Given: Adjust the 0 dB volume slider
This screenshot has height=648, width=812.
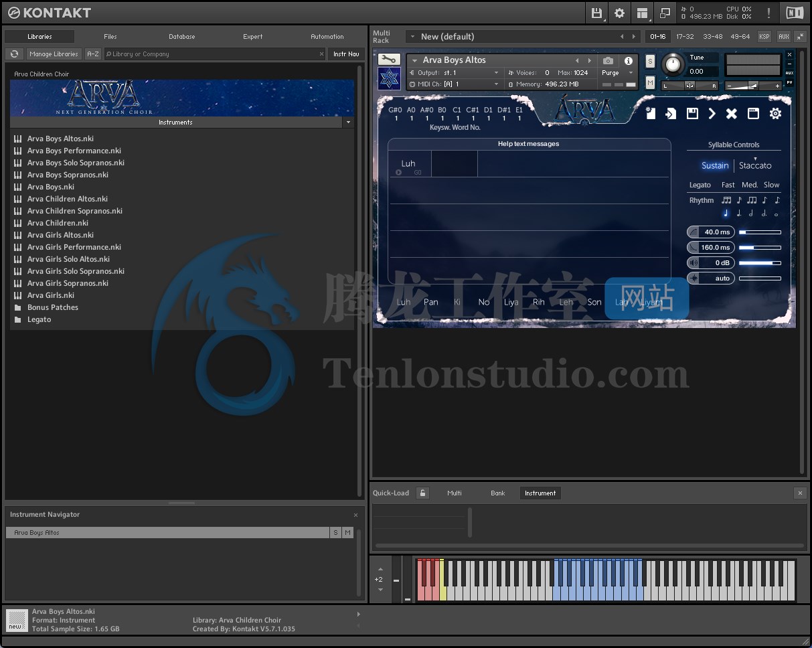Looking at the screenshot, I should click(x=760, y=262).
